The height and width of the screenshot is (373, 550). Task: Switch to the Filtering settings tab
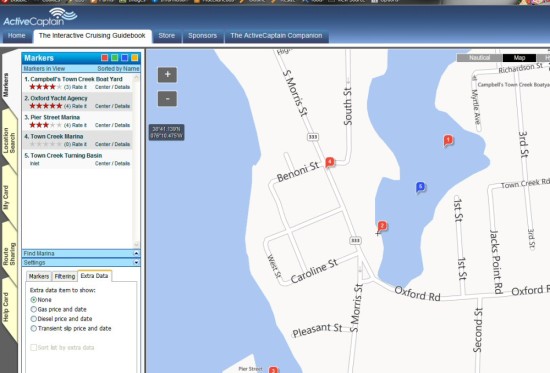65,277
